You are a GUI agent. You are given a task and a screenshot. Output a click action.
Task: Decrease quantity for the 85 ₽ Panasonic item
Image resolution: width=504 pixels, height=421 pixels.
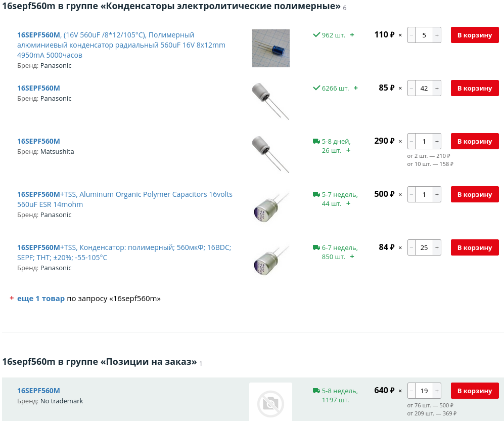click(x=411, y=88)
